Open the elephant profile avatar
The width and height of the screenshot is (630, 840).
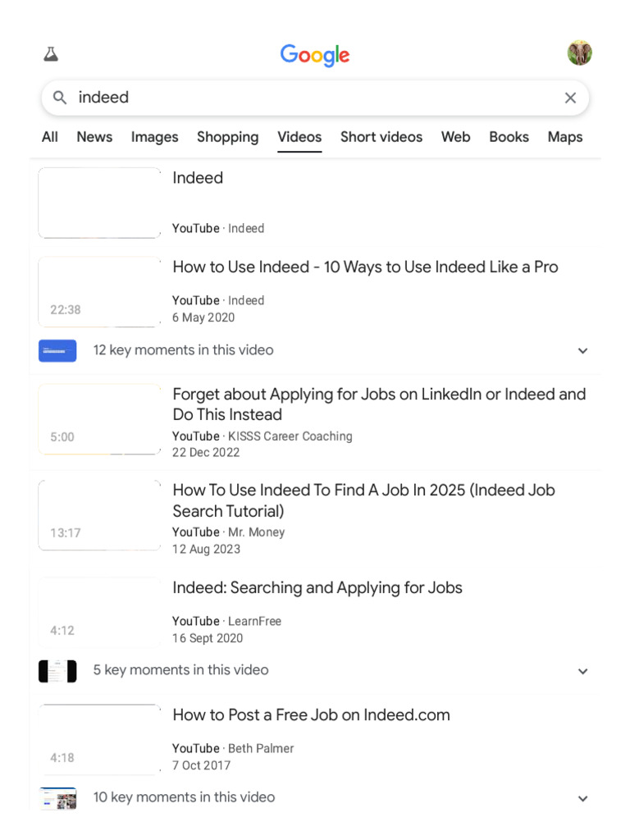[579, 53]
